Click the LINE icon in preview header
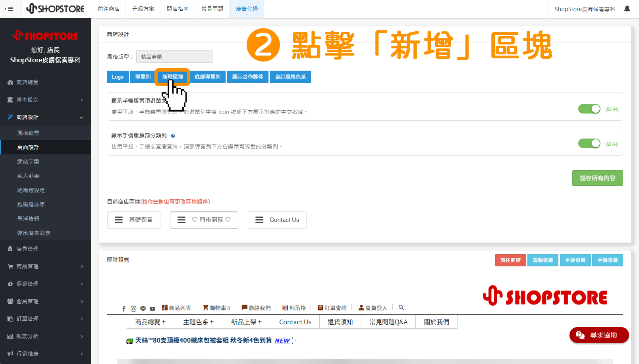 143,308
